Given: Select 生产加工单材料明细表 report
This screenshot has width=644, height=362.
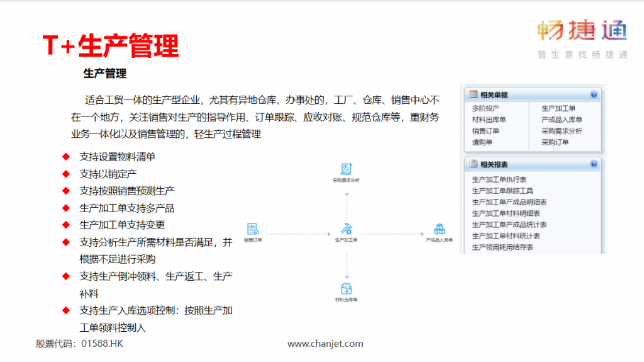Looking at the screenshot, I should click(x=506, y=213).
